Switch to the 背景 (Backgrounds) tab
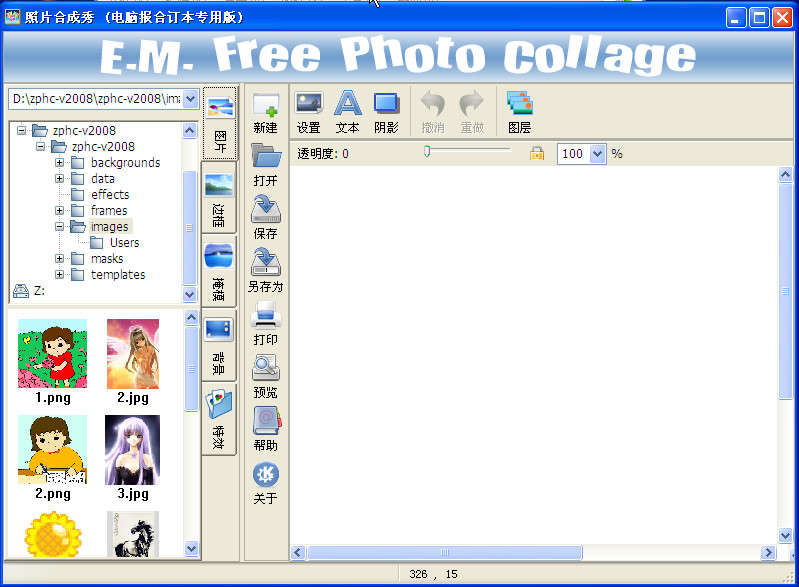This screenshot has width=799, height=587. click(x=219, y=345)
